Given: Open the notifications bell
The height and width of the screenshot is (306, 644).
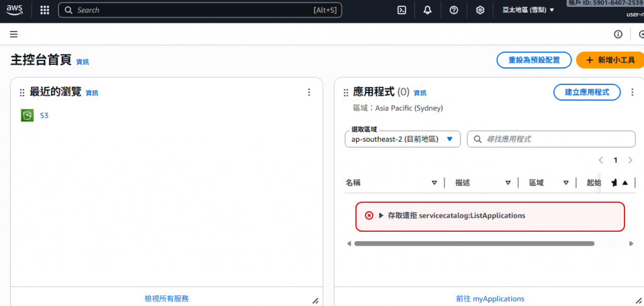Looking at the screenshot, I should coord(428,10).
